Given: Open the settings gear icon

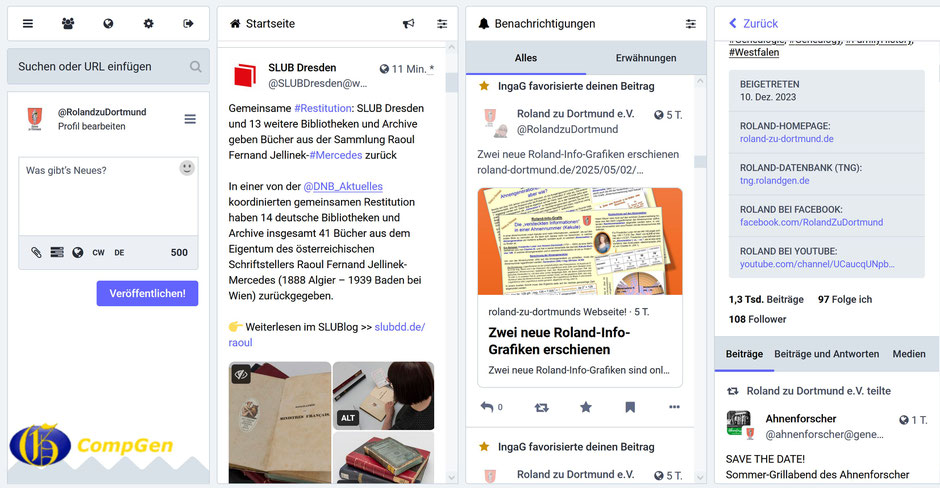Looking at the screenshot, I should click(x=148, y=23).
